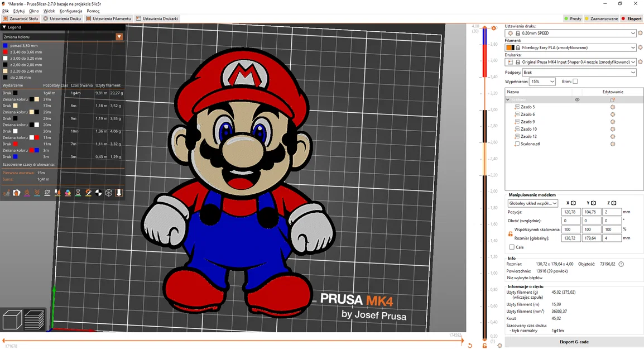Check the Cale box under Rozmiar

coord(512,247)
